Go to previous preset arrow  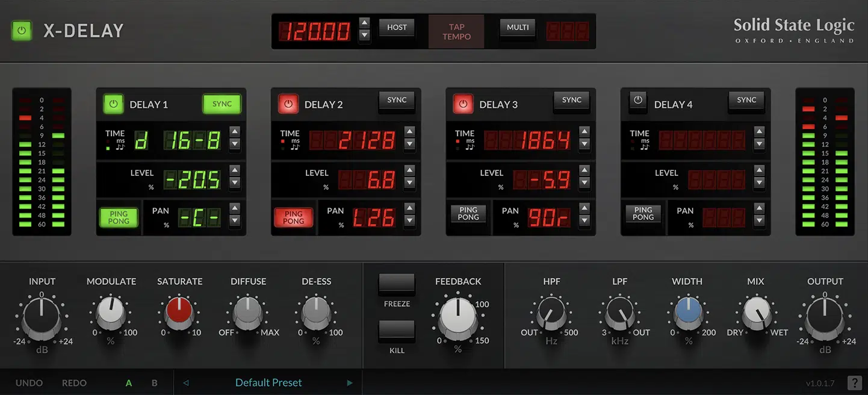(186, 382)
